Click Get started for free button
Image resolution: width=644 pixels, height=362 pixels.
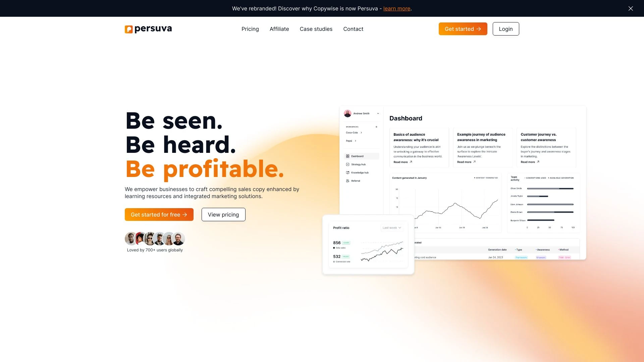(159, 214)
